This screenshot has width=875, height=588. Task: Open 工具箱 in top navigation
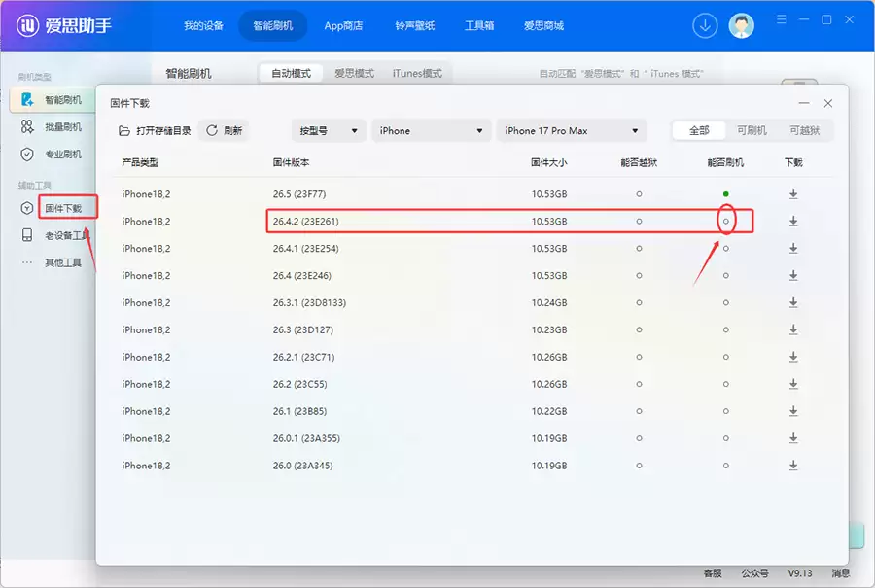click(479, 25)
